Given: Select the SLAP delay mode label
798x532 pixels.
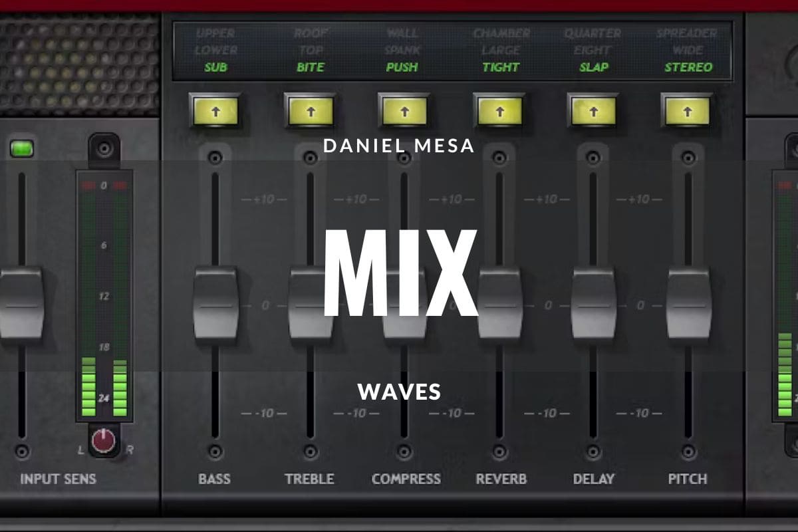Looking at the screenshot, I should point(594,67).
